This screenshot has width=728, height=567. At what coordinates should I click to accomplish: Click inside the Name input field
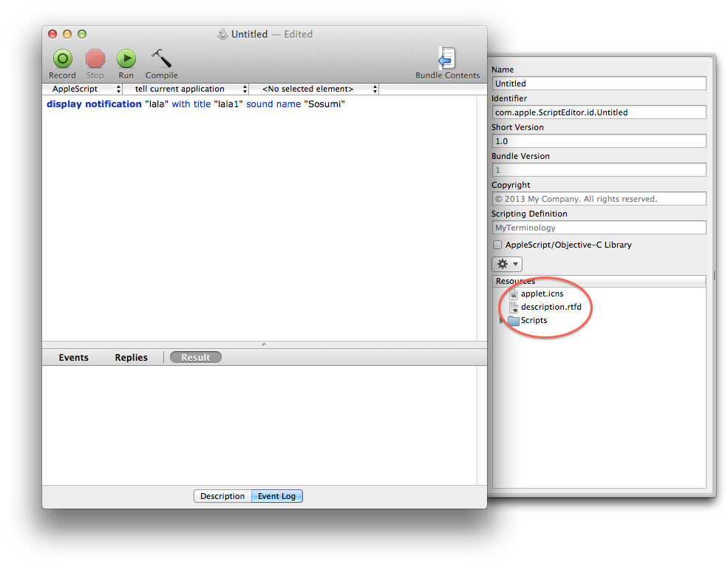point(599,83)
